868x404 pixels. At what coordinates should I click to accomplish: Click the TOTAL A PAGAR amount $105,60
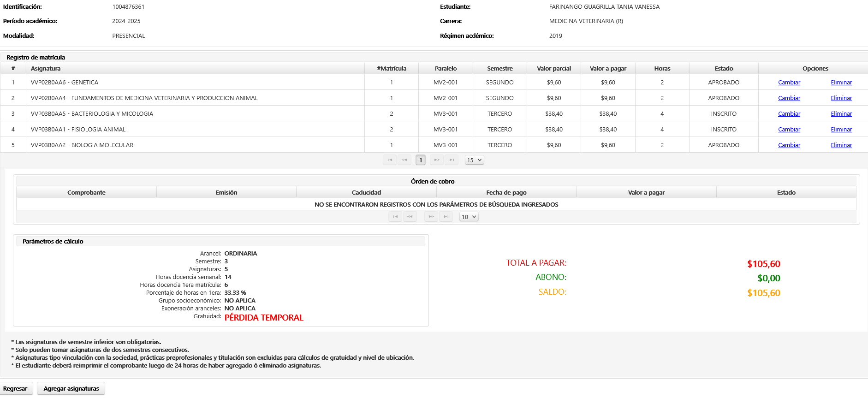click(x=764, y=264)
